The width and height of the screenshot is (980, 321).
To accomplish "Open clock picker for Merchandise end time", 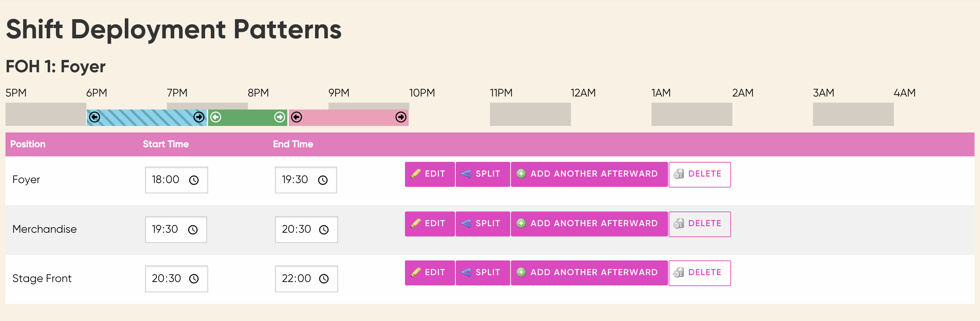I will tap(324, 229).
